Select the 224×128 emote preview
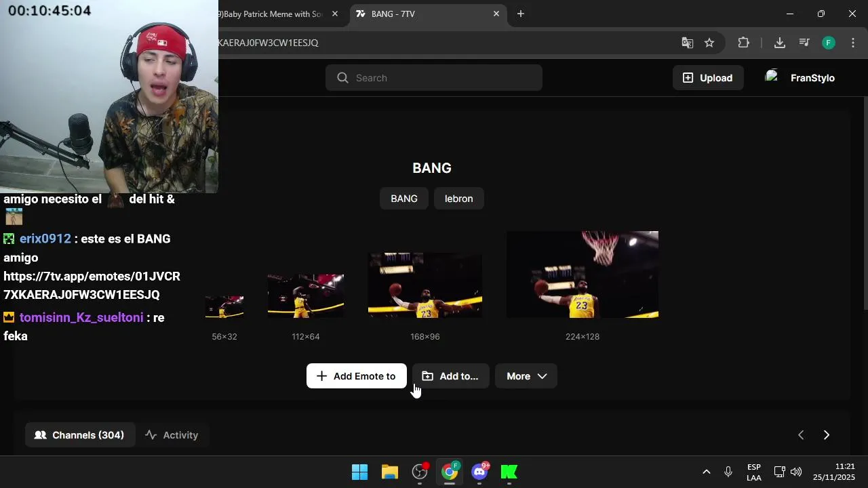Screen dimensions: 868x488 583,274
